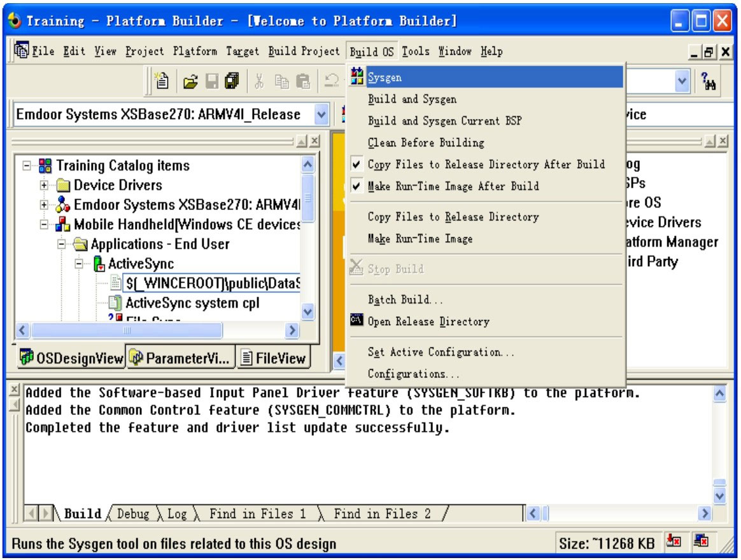Switch to the OSDesignView tab
The image size is (741, 560).
tap(72, 358)
